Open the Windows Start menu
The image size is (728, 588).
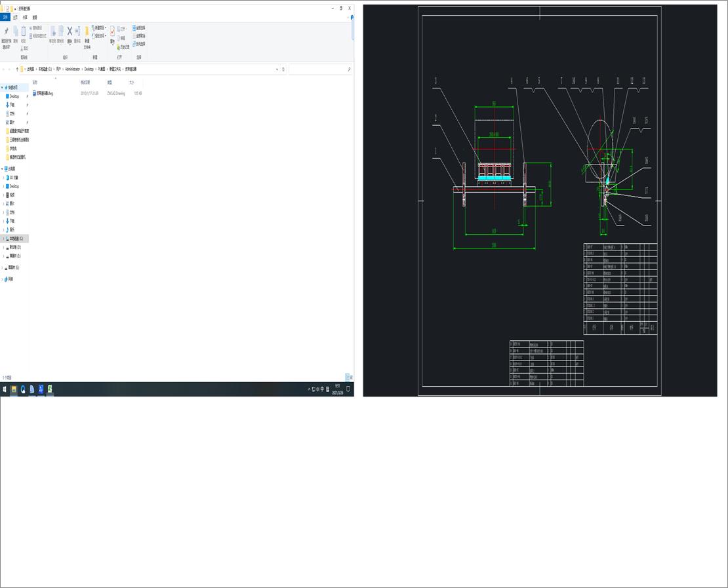tap(5, 389)
